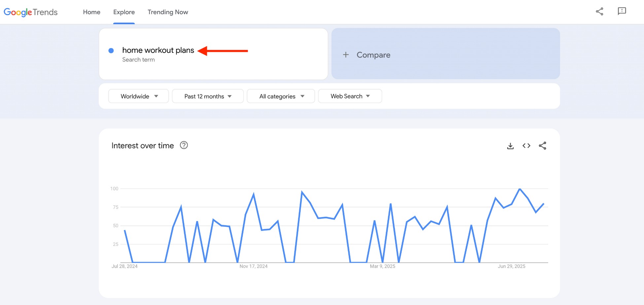Click the peak point on the trend line
The height and width of the screenshot is (305, 644).
tap(519, 189)
